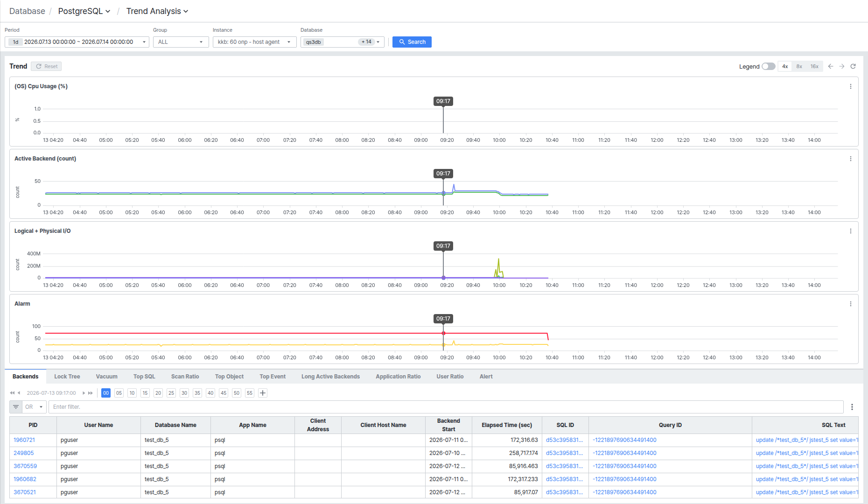Open backends table options kebab menu
Screen dimensions: 868x504
point(852,407)
